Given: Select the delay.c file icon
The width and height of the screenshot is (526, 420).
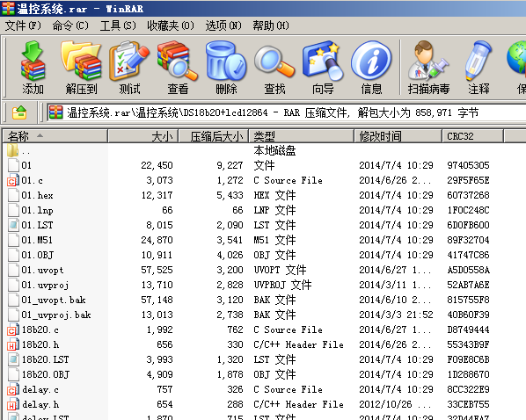Looking at the screenshot, I should 12,389.
